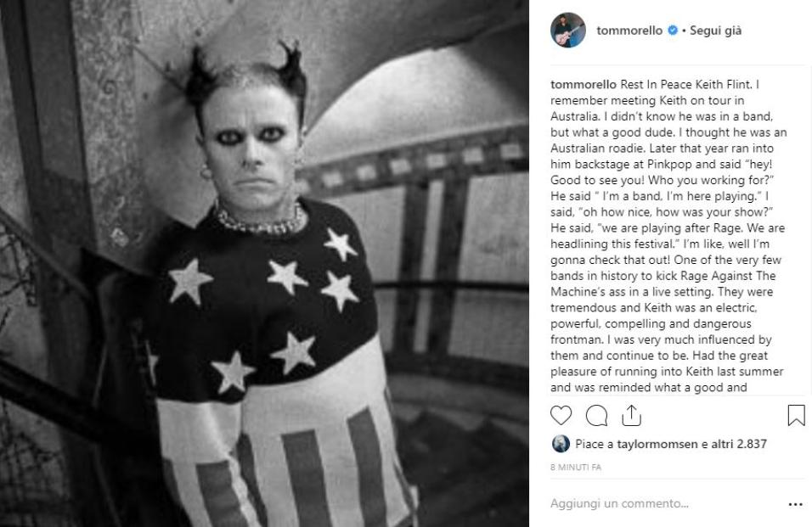Click the black-and-white post photo

[265, 263]
